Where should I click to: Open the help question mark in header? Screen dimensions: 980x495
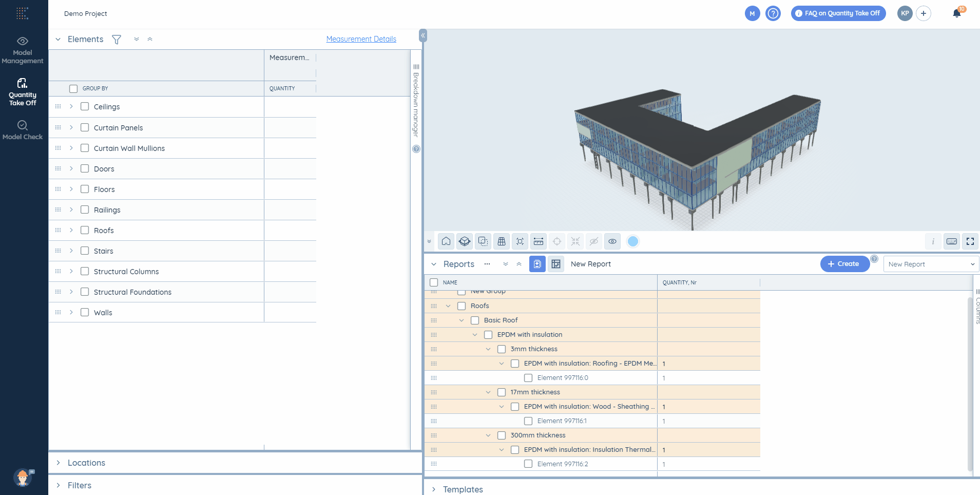(773, 13)
